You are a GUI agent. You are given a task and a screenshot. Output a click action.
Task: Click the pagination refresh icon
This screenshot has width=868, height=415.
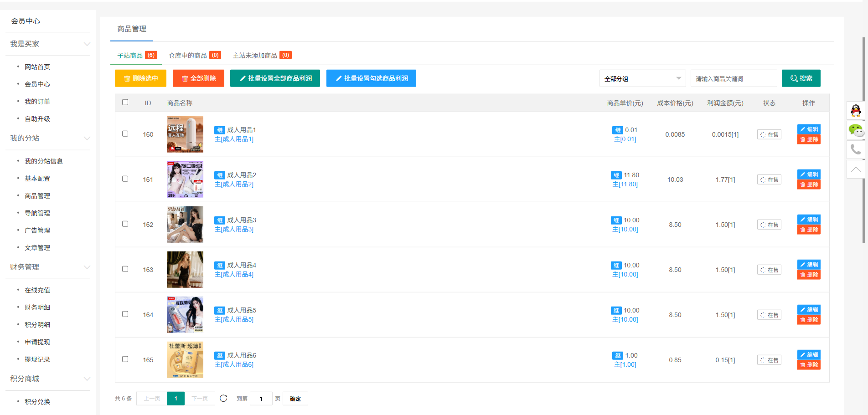click(x=223, y=398)
